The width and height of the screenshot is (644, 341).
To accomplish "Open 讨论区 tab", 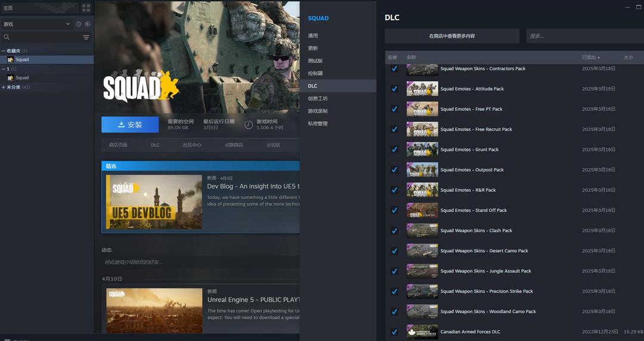I will click(x=273, y=145).
